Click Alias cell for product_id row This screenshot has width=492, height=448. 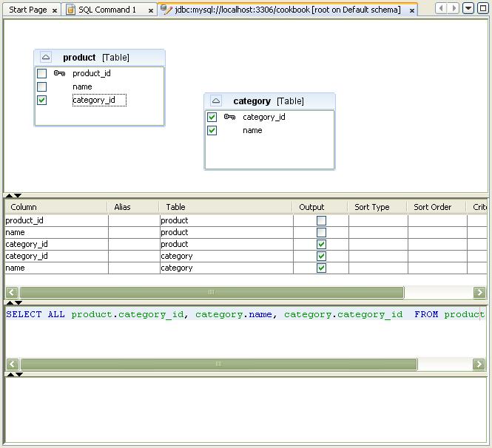pyautogui.click(x=134, y=220)
